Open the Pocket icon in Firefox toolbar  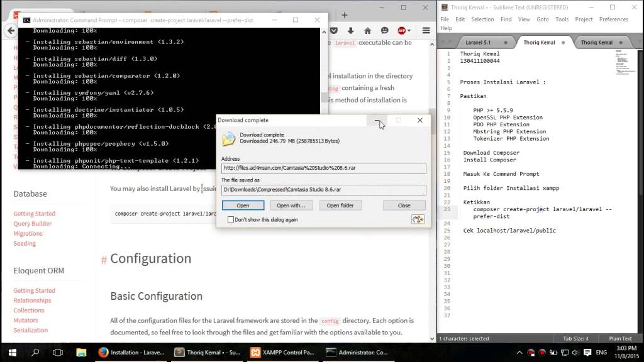[x=334, y=31]
